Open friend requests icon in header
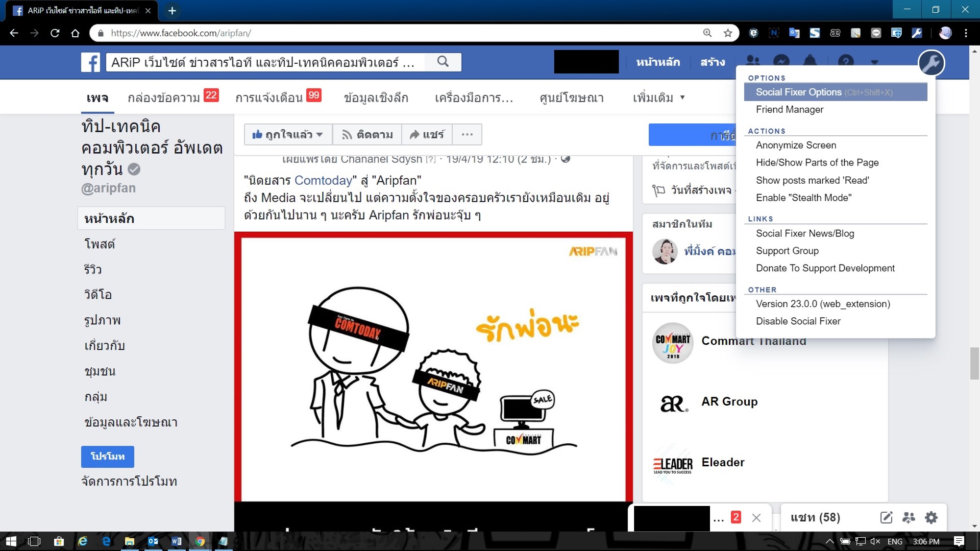Viewport: 980px width, 551px height. pyautogui.click(x=753, y=62)
